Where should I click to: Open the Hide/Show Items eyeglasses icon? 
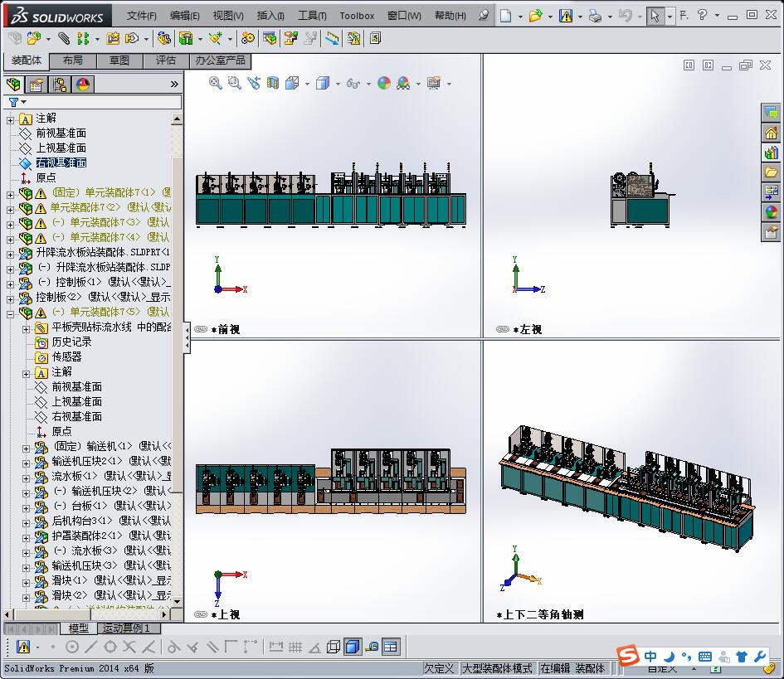pyautogui.click(x=353, y=83)
